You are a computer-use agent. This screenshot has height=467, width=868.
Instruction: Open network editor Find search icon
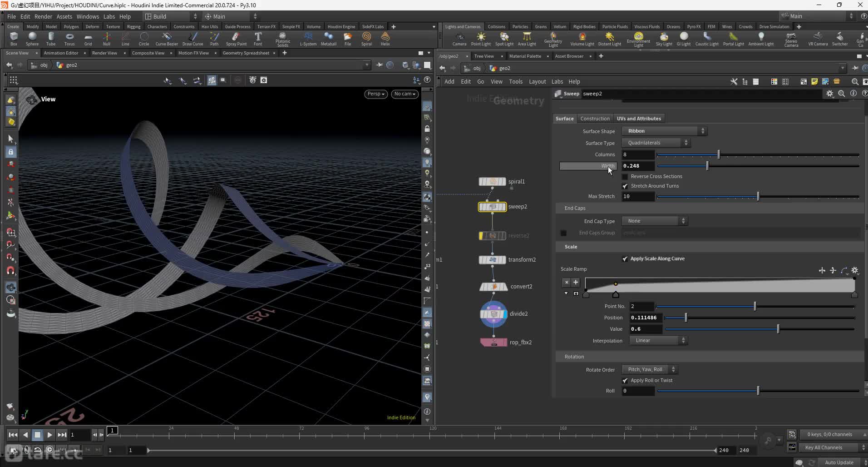855,82
